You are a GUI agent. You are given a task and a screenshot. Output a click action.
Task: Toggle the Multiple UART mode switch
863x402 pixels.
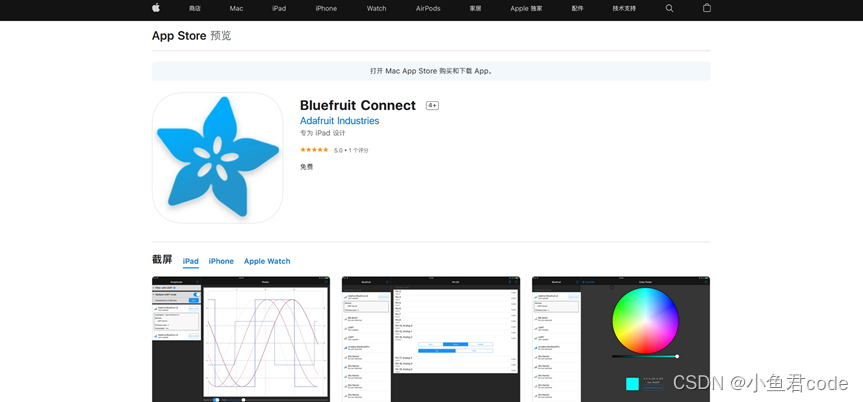tap(196, 295)
